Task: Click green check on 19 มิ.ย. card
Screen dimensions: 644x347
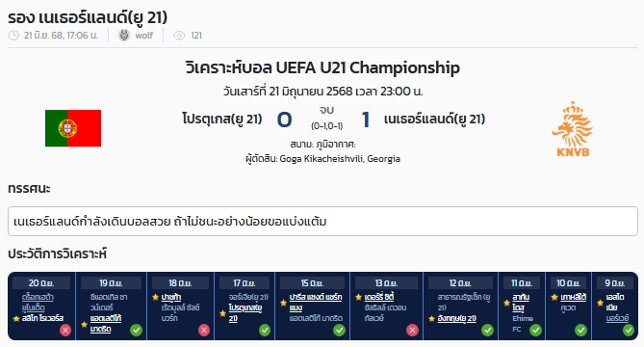Action: click(x=136, y=331)
